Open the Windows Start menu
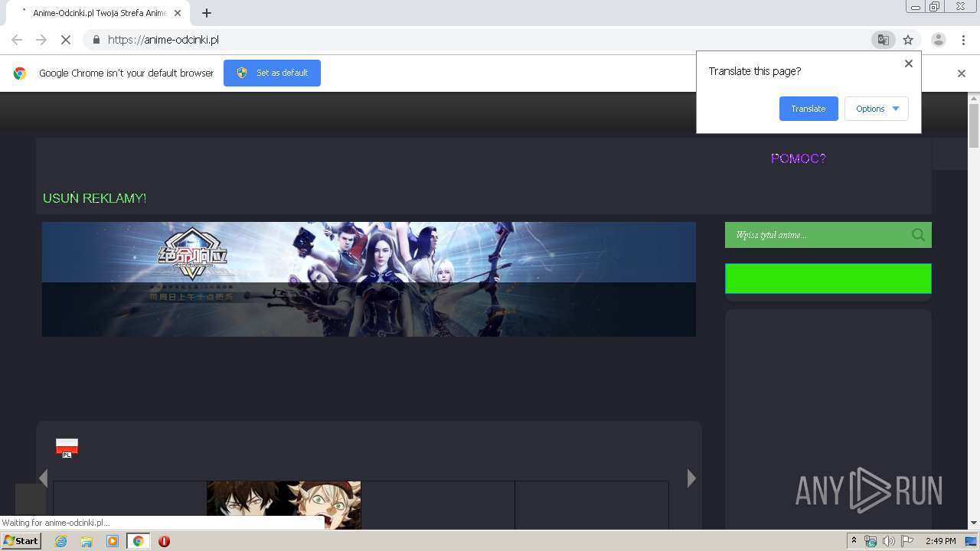This screenshot has height=551, width=980. (21, 541)
